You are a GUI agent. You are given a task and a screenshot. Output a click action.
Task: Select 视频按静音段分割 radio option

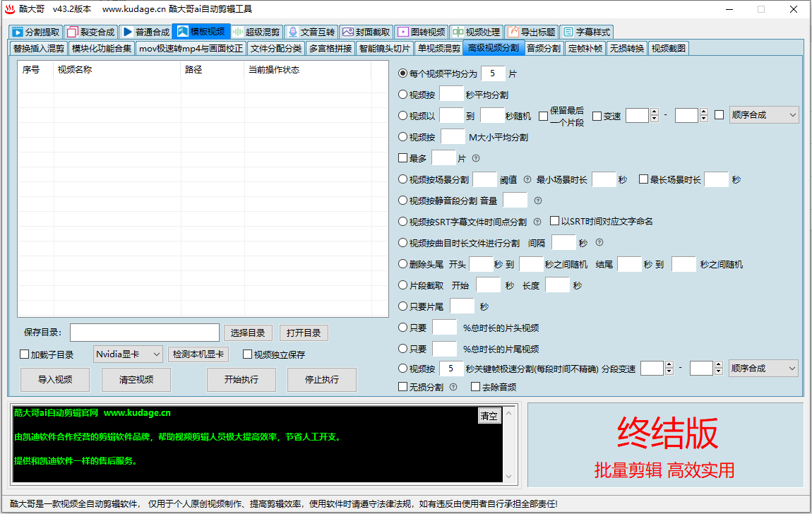point(403,201)
